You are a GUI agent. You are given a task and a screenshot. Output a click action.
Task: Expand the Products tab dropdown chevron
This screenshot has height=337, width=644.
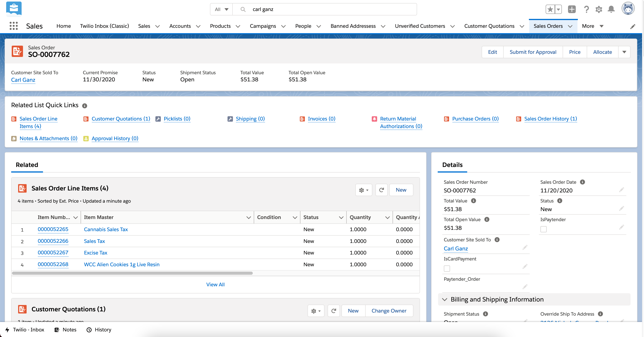tap(238, 26)
